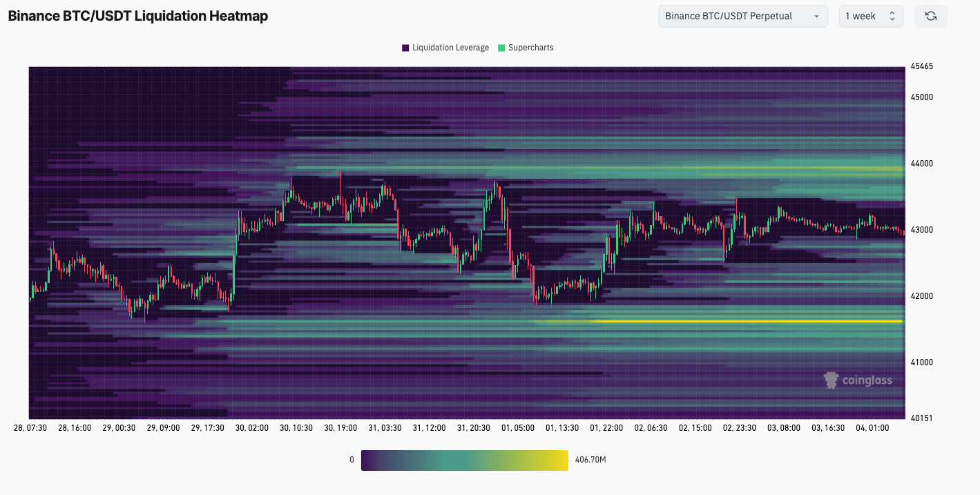Click the 28, 07:30 time axis label
The height and width of the screenshot is (495, 980).
[30, 428]
